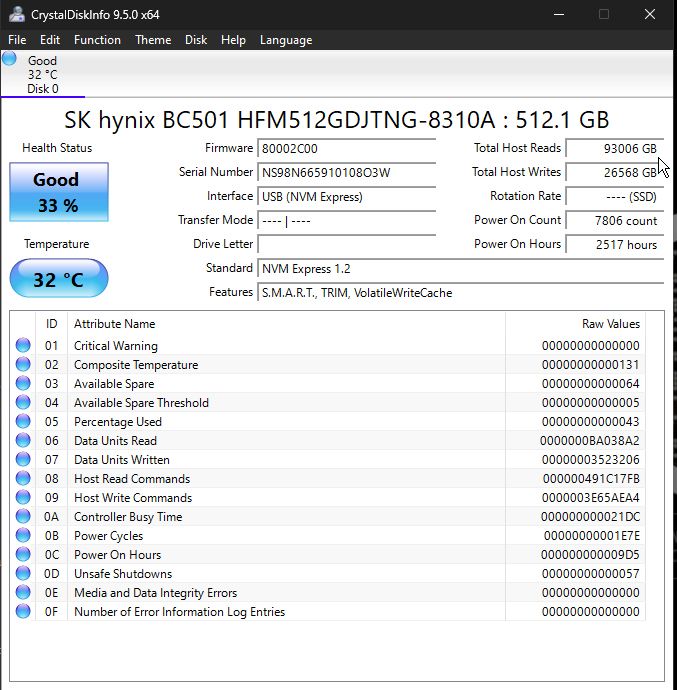This screenshot has height=690, width=677.
Task: Open the Help menu
Action: point(233,40)
